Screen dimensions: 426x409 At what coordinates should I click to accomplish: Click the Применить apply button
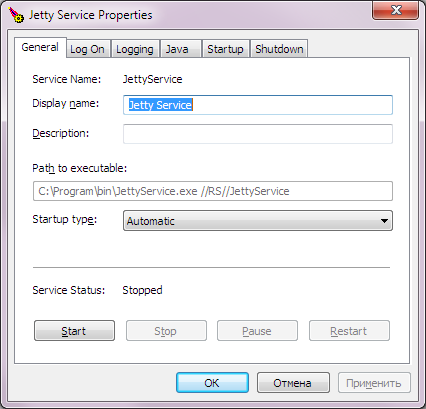click(374, 383)
